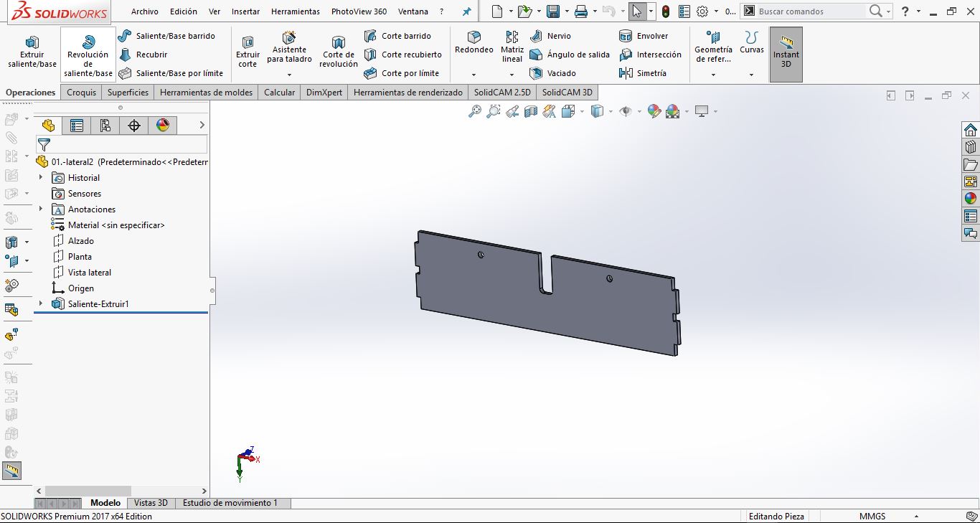Open Geometría de referencia dropdown arrow
This screenshot has width=980, height=523.
click(x=713, y=75)
